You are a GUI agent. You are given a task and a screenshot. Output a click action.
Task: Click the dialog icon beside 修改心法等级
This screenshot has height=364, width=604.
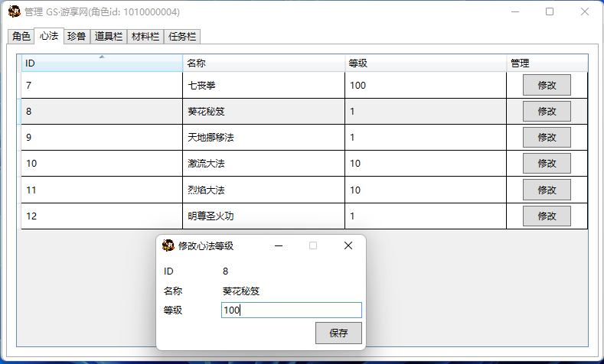[x=168, y=245]
